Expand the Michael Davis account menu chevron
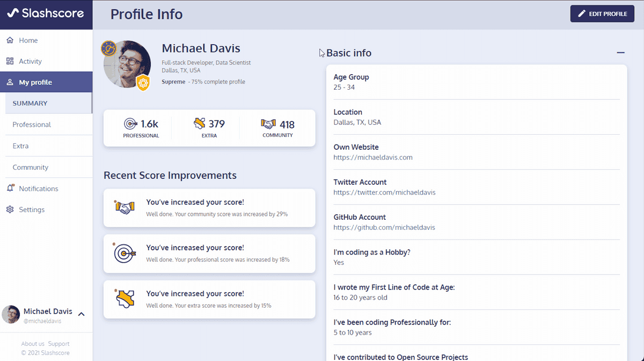 82,314
